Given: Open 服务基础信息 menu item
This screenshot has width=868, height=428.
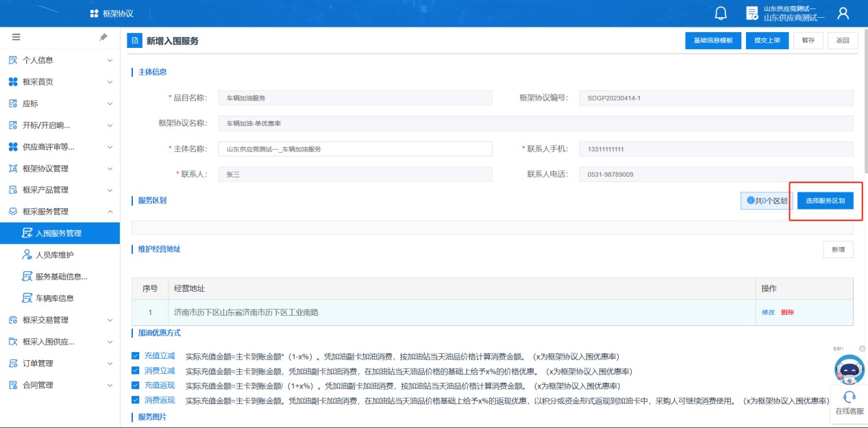Looking at the screenshot, I should [60, 277].
